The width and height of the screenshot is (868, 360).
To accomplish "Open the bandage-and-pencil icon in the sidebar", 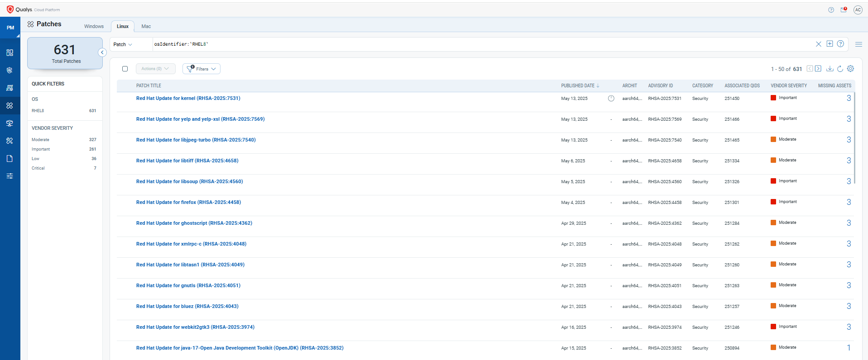I will [10, 141].
